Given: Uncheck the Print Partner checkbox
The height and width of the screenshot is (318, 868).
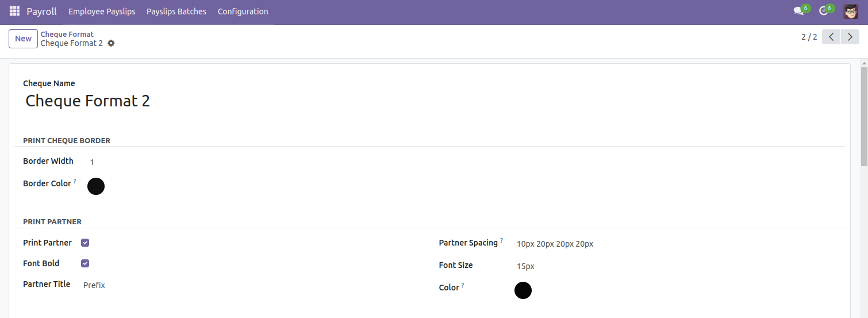Looking at the screenshot, I should 85,243.
